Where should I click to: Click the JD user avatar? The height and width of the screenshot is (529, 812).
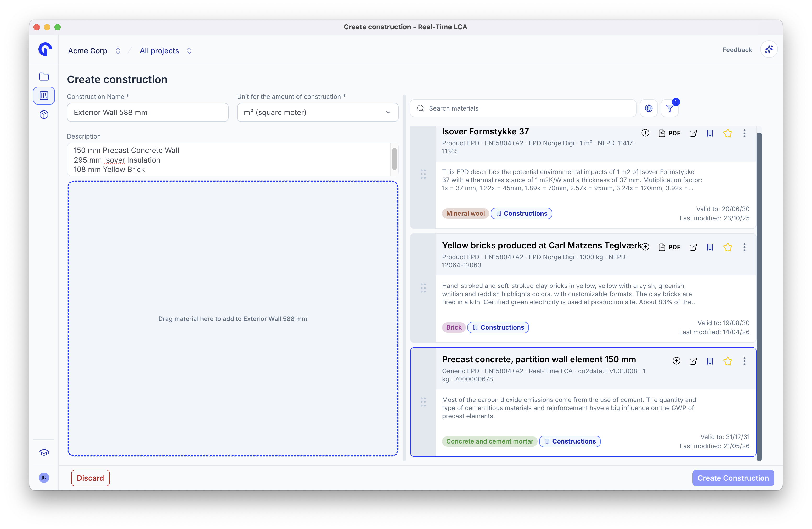click(x=44, y=477)
